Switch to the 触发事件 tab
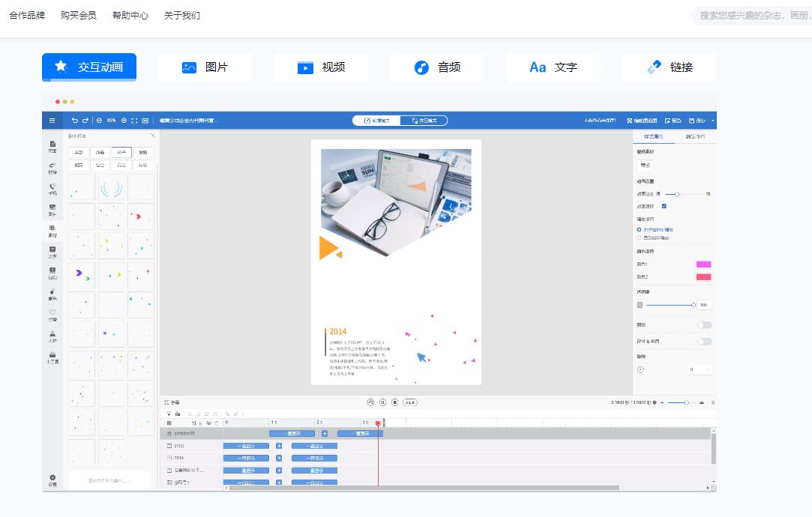Viewport: 812px width, 517px height. pyautogui.click(x=694, y=137)
